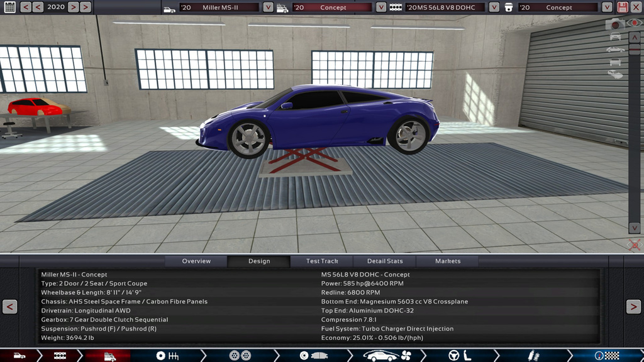The width and height of the screenshot is (644, 362).
Task: Open the calendar icon in top bar
Action: 9,7
